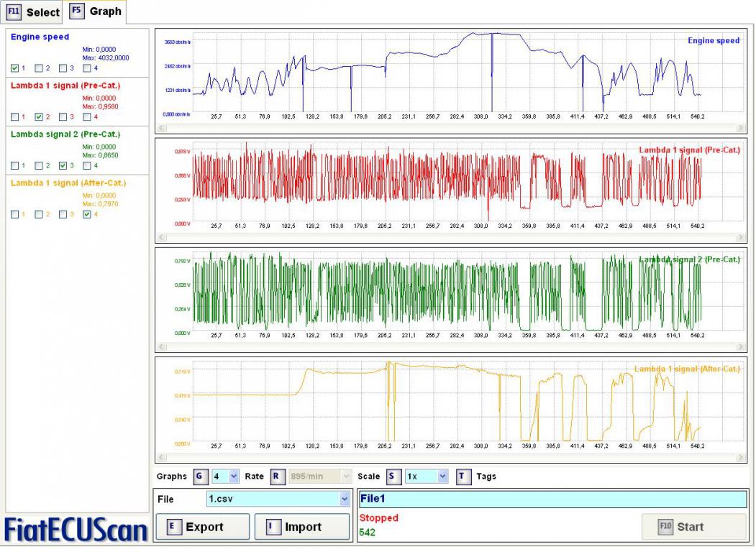Image resolution: width=756 pixels, height=552 pixels.
Task: Click the Engine speed graph scrollbar track
Action: 451,128
